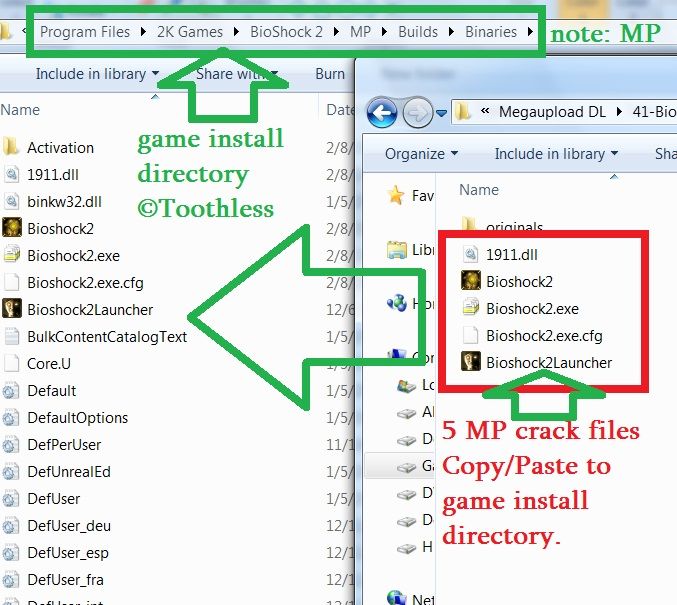Select the DefPerUser config file icon
The width and height of the screenshot is (677, 605).
10,445
